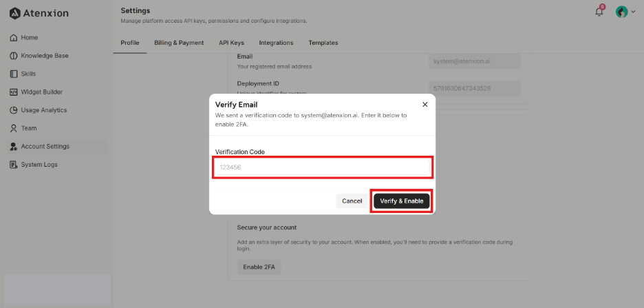Close the Verify Email dialog
This screenshot has height=308, width=644.
pos(425,105)
